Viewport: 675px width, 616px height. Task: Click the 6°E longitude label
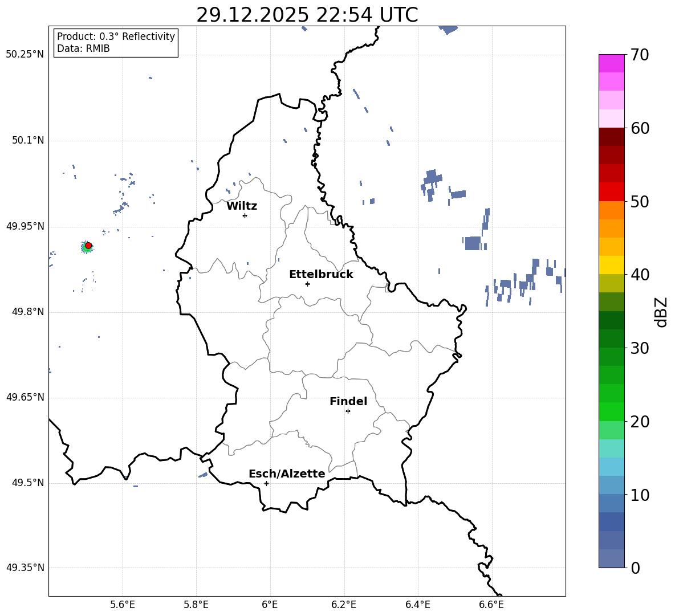pos(270,605)
